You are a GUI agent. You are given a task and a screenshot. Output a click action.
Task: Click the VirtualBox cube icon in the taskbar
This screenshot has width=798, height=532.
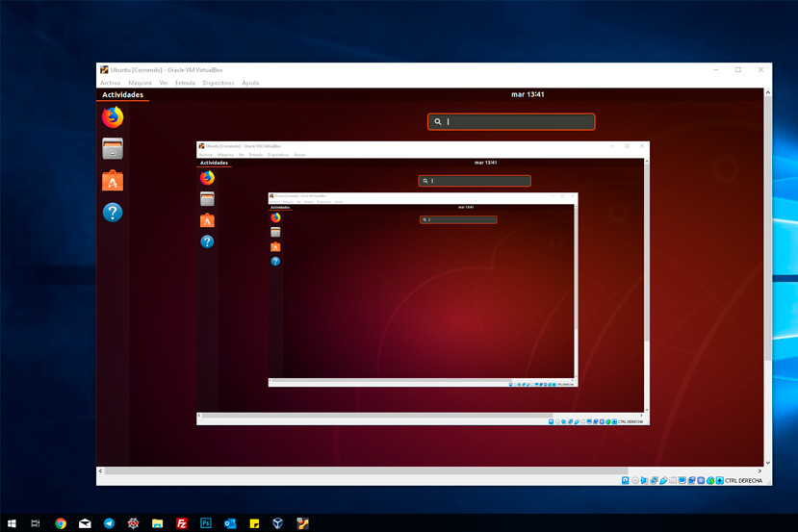[278, 523]
